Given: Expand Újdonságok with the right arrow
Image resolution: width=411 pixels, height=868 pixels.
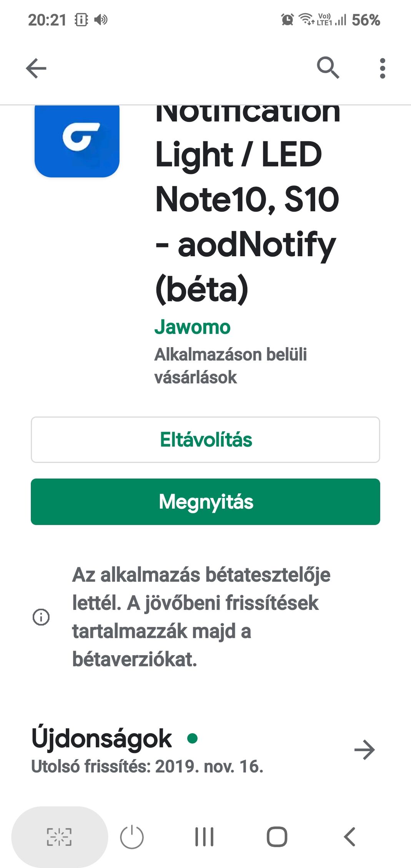Looking at the screenshot, I should click(364, 749).
